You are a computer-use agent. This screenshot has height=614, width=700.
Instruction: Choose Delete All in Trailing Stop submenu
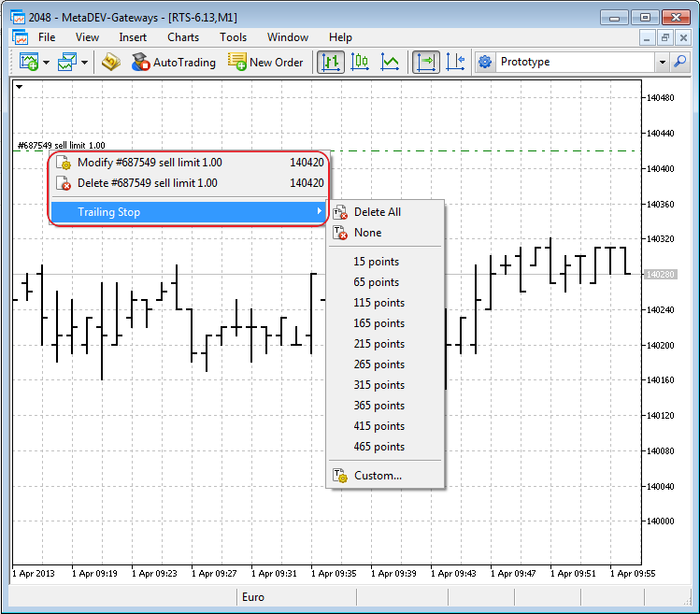(x=385, y=212)
